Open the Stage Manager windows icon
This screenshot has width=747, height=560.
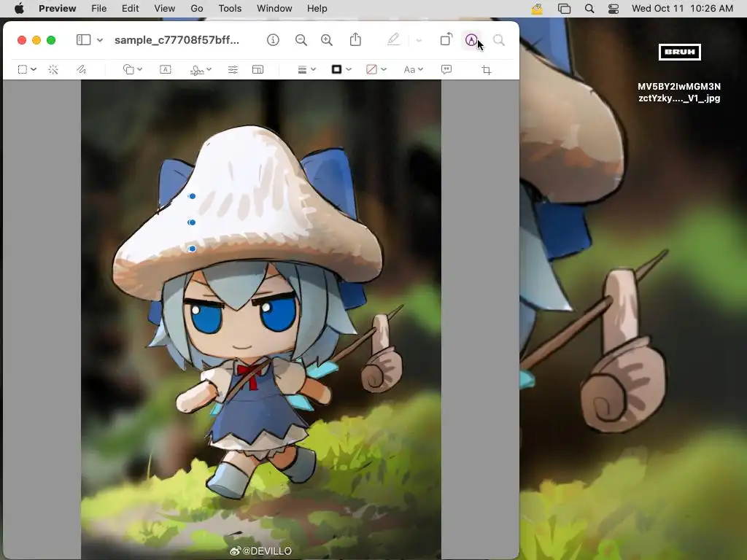[564, 9]
